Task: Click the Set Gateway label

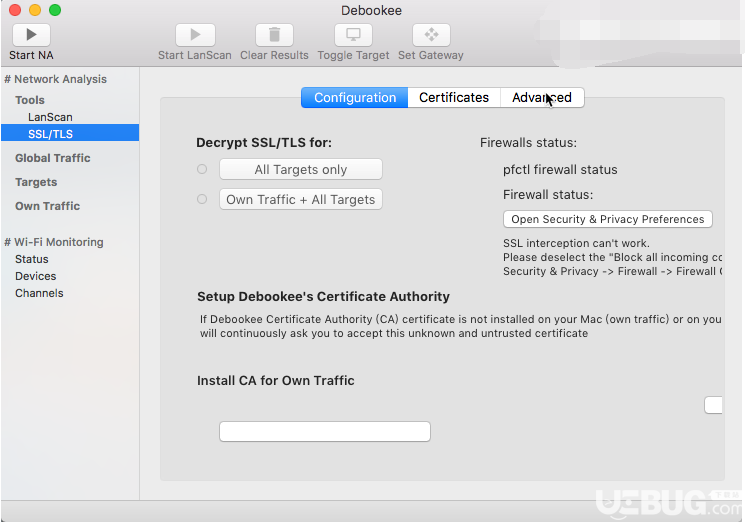Action: point(431,56)
